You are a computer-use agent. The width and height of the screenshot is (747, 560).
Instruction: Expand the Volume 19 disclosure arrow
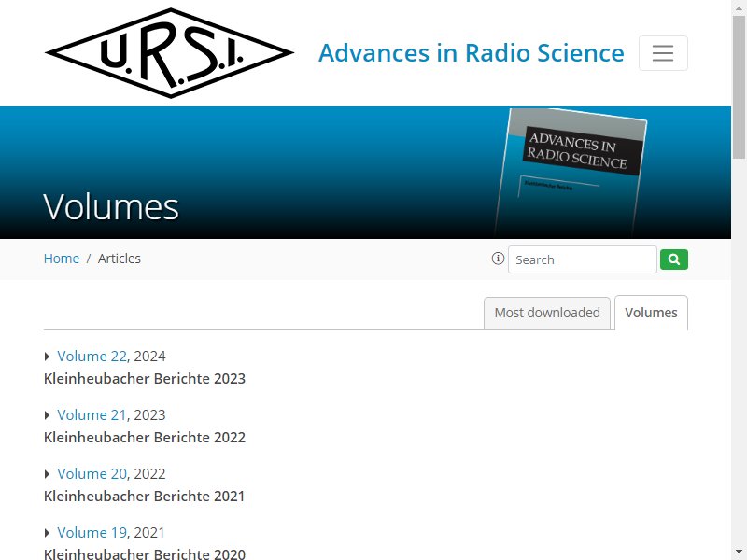point(47,532)
